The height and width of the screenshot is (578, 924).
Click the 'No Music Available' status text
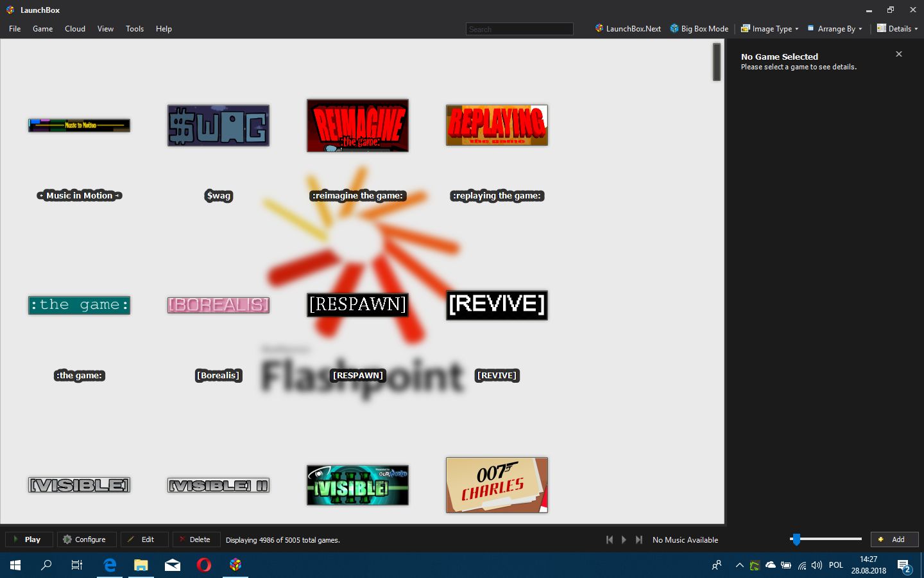click(x=685, y=540)
